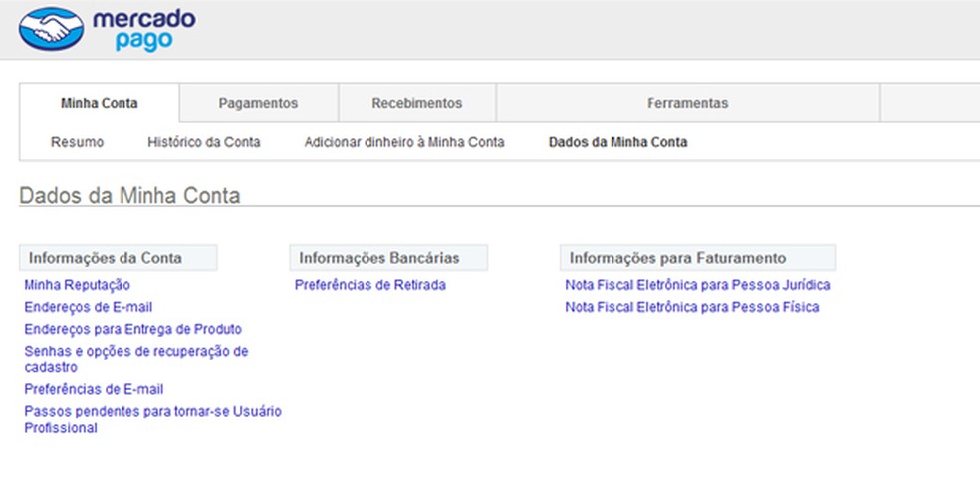Select the Ferramentas tab
Image resolution: width=980 pixels, height=480 pixels.
pos(687,103)
